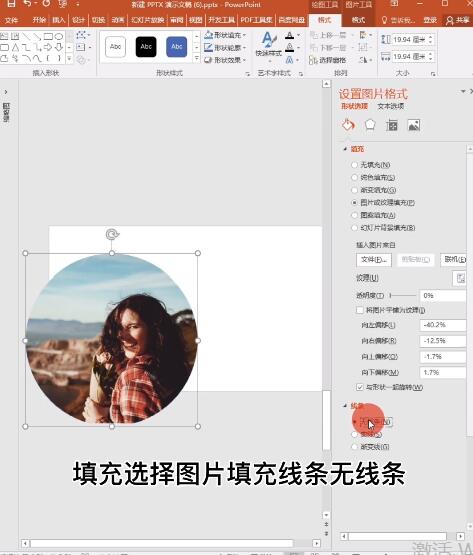
Task: Switch to Picture Tools Format tab
Action: click(358, 20)
